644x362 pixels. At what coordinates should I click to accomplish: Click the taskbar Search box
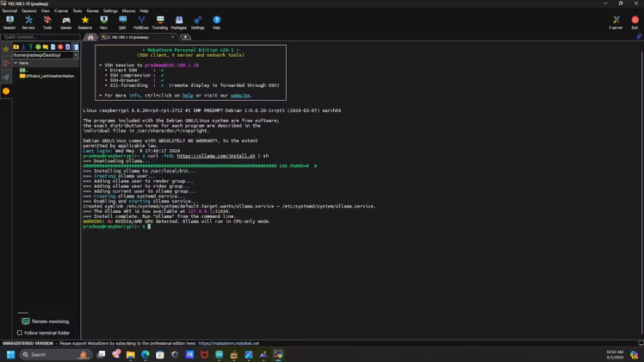point(55,354)
